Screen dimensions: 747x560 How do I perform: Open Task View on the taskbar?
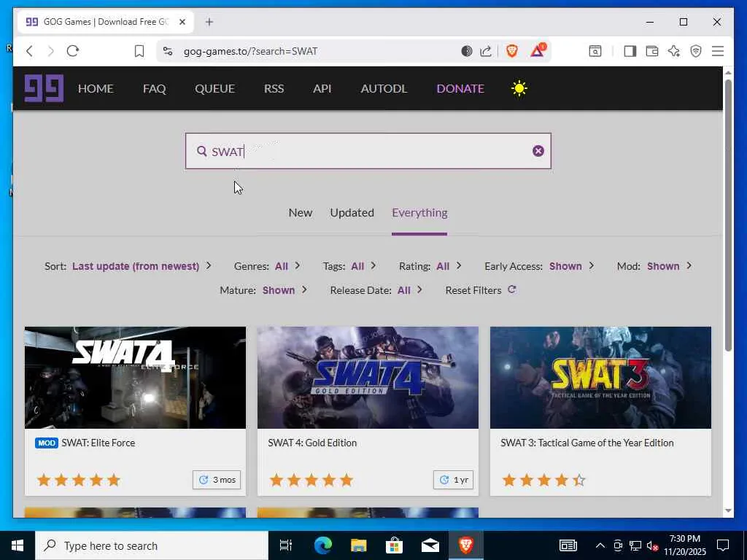click(286, 545)
